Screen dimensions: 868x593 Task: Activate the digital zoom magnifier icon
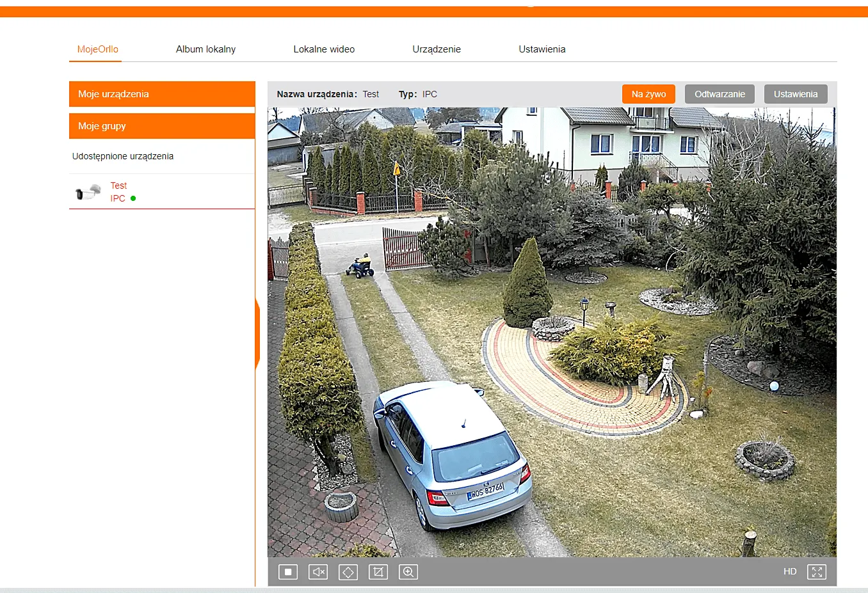408,572
